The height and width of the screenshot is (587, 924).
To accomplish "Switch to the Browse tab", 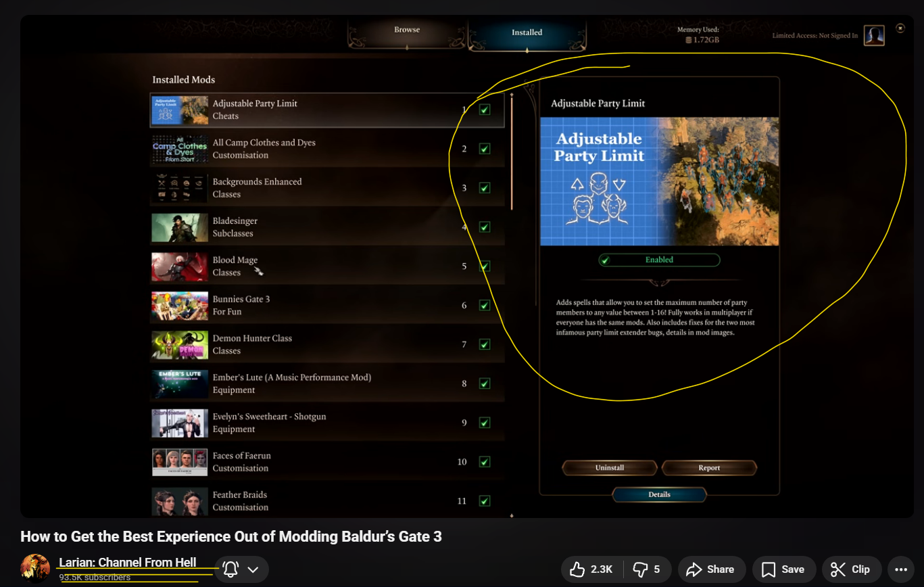I will coord(407,30).
